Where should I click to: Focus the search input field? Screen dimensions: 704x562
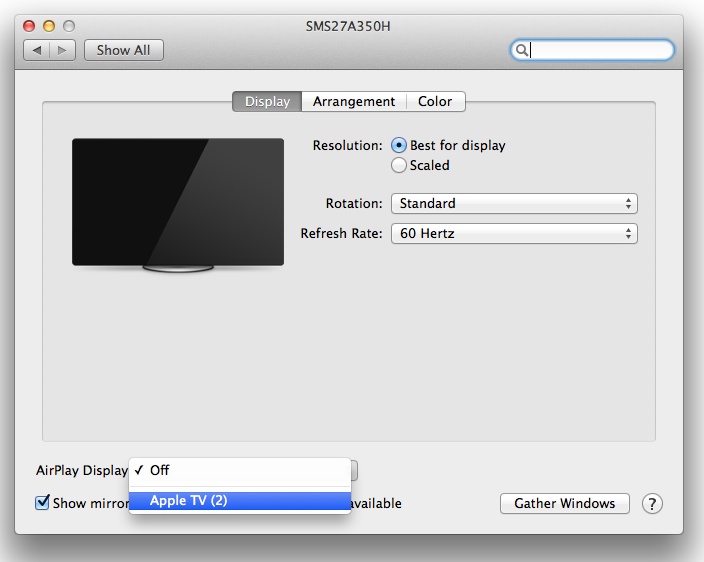[600, 50]
